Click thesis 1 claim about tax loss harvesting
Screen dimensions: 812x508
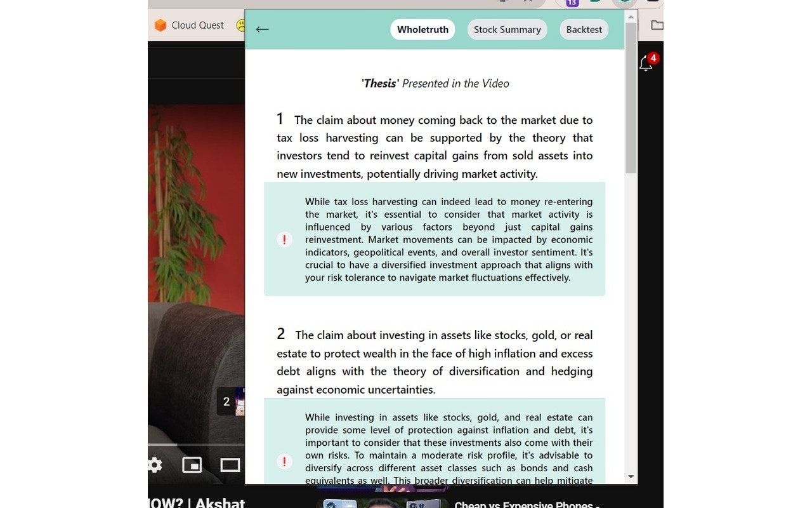pos(435,147)
